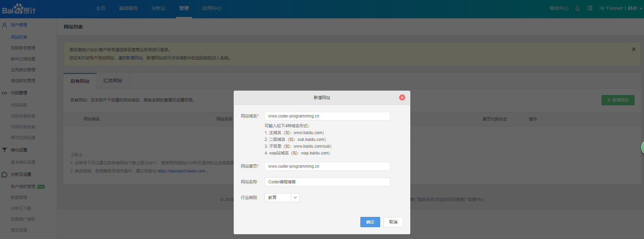
Task: Switch to the 自有网站 tab
Action: (80, 81)
